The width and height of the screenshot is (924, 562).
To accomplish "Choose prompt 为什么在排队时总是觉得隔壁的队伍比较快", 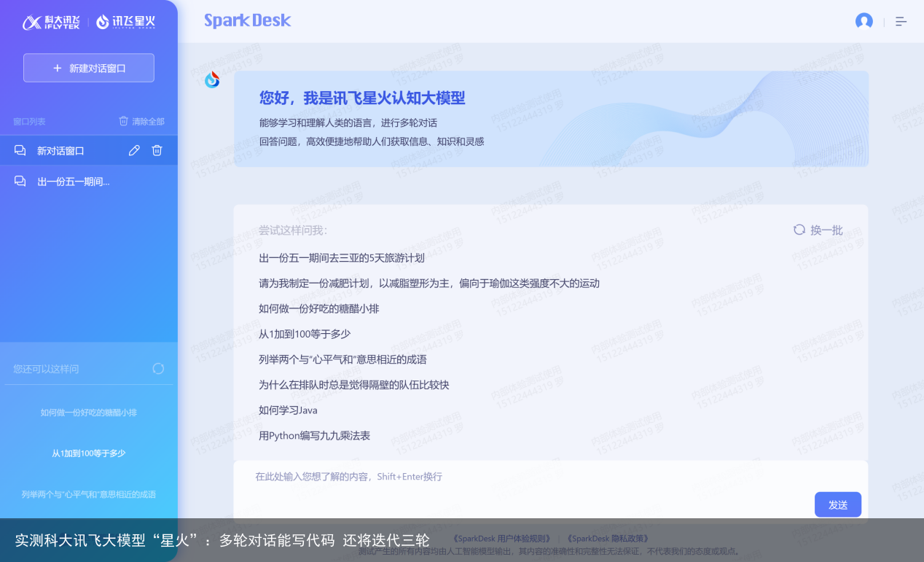I will pos(354,385).
